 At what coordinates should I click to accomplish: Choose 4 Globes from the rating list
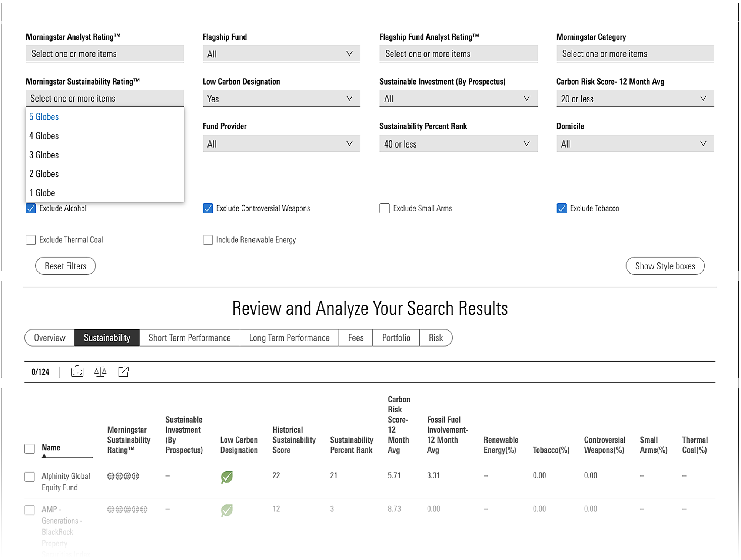44,136
